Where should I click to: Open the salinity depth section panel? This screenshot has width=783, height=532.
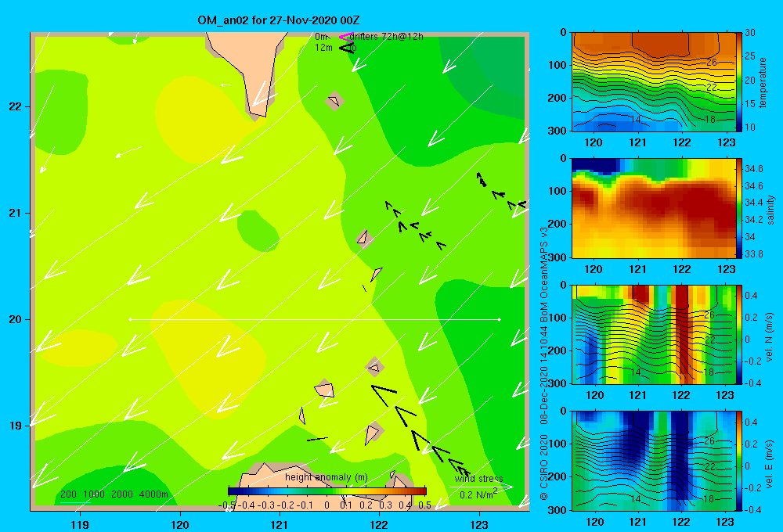[653, 209]
